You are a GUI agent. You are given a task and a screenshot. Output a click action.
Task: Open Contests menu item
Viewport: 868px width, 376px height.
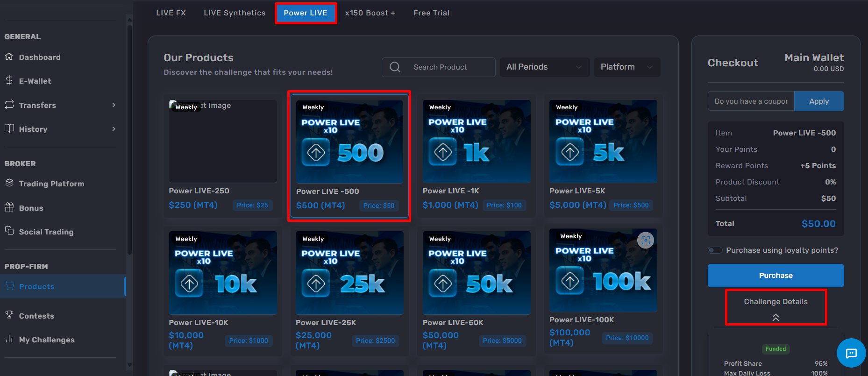(x=36, y=316)
